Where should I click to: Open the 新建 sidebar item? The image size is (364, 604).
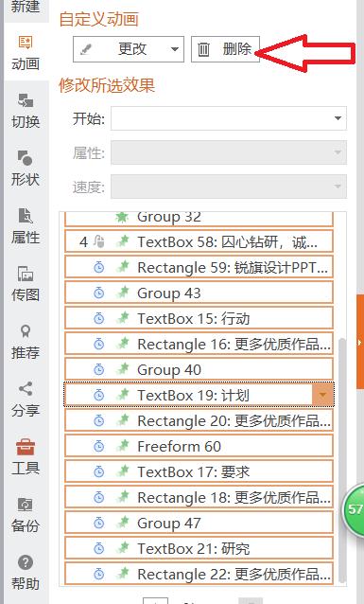[26, 7]
